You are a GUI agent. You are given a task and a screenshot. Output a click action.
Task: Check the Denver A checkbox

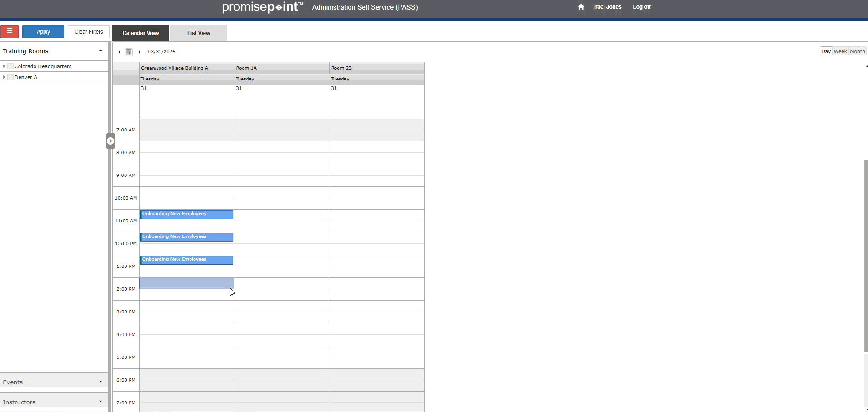tap(10, 77)
